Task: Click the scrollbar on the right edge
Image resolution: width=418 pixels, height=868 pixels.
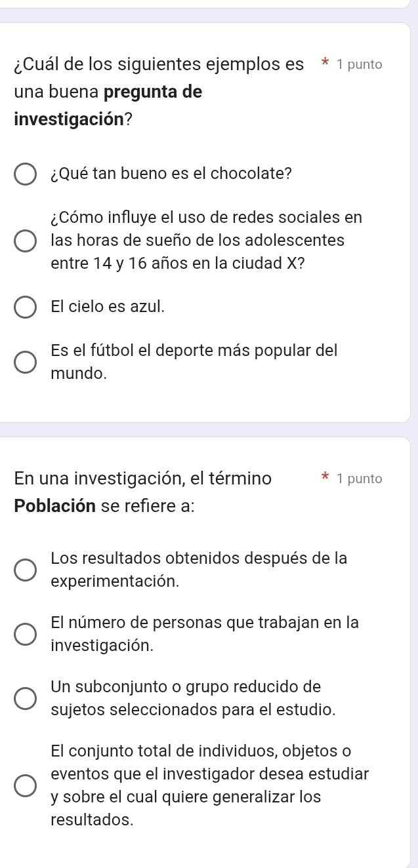Action: (415, 433)
